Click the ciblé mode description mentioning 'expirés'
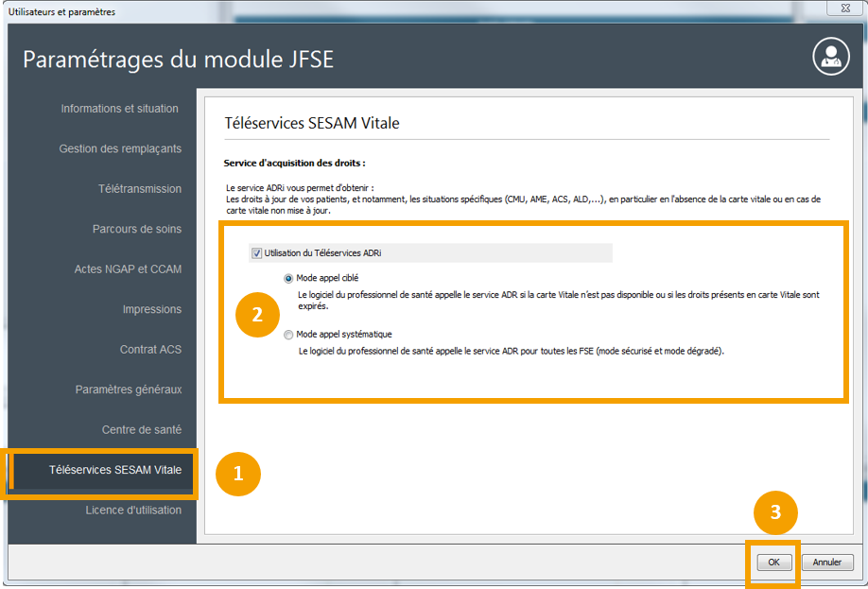 [559, 300]
